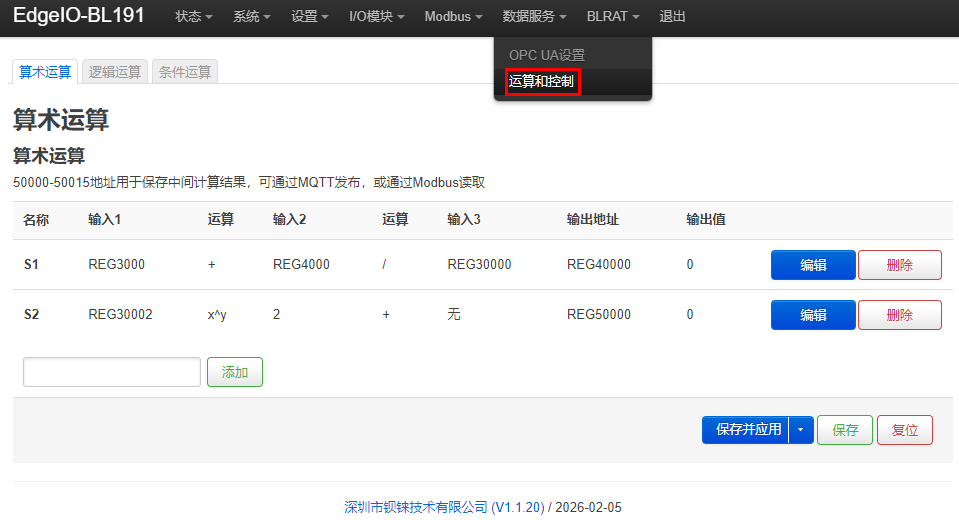Click REG40000 output address cell

point(599,264)
